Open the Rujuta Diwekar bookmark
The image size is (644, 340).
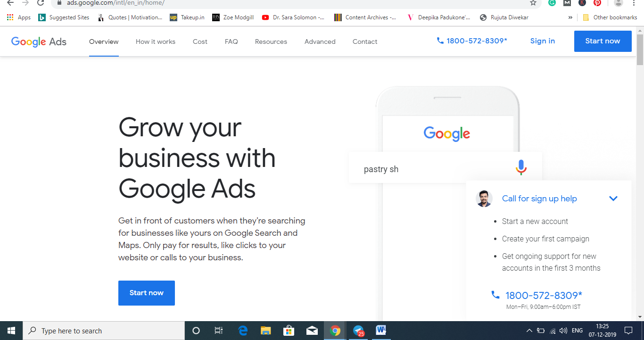tap(504, 17)
